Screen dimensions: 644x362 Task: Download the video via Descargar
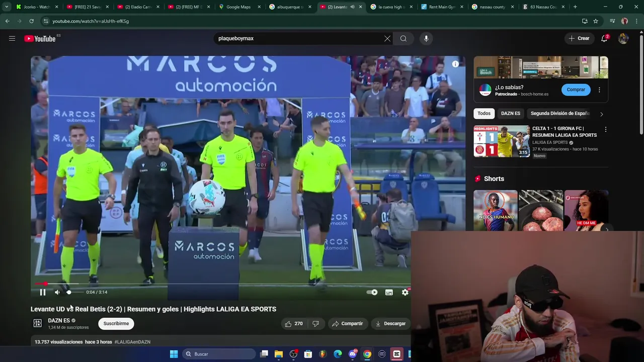tap(391, 324)
